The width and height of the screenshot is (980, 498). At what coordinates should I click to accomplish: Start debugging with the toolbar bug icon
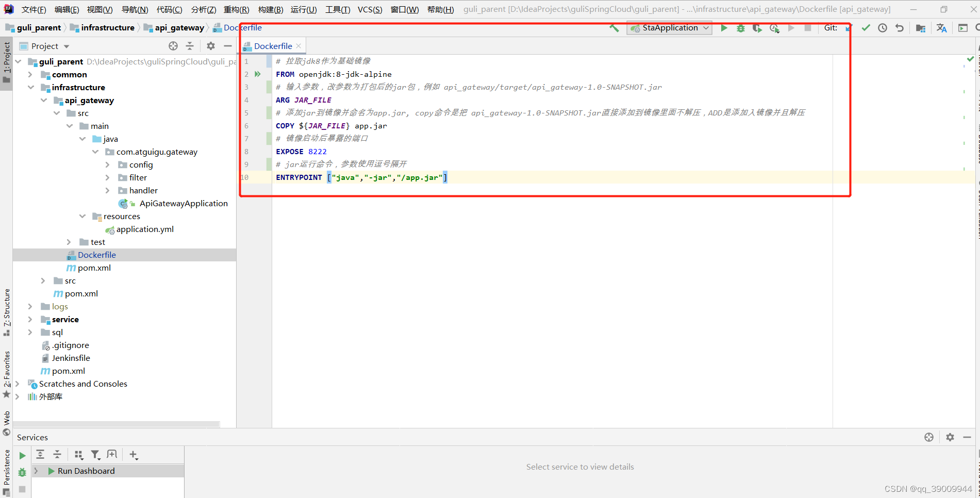(x=741, y=28)
